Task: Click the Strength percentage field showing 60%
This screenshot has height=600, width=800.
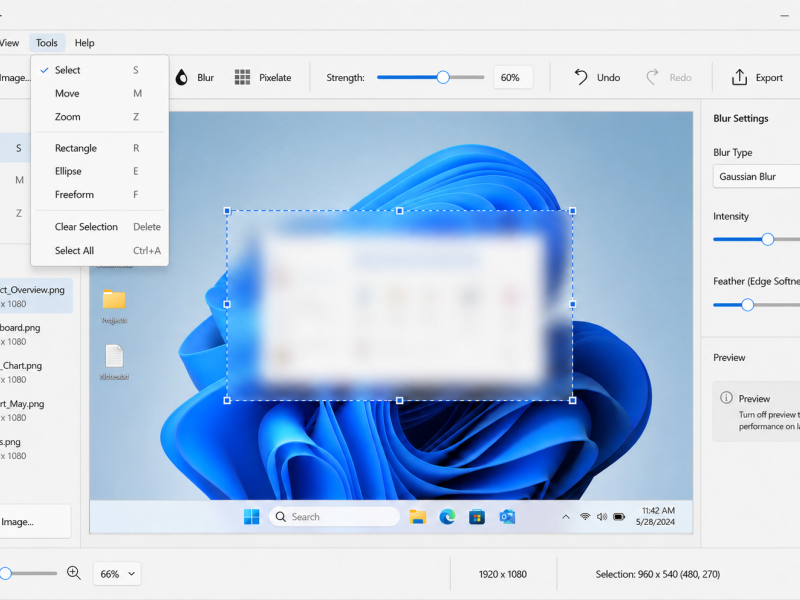Action: (513, 78)
